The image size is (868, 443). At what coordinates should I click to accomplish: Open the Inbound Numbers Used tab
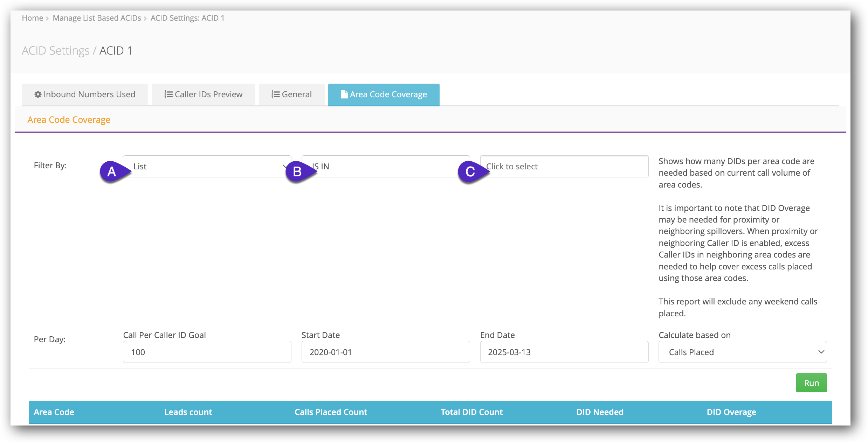pos(85,94)
